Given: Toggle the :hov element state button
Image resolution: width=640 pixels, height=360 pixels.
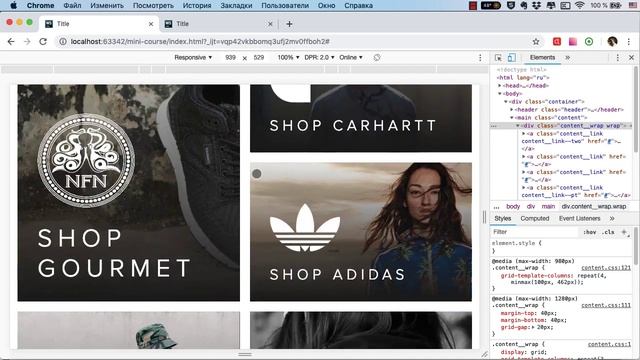Looking at the screenshot, I should point(589,232).
